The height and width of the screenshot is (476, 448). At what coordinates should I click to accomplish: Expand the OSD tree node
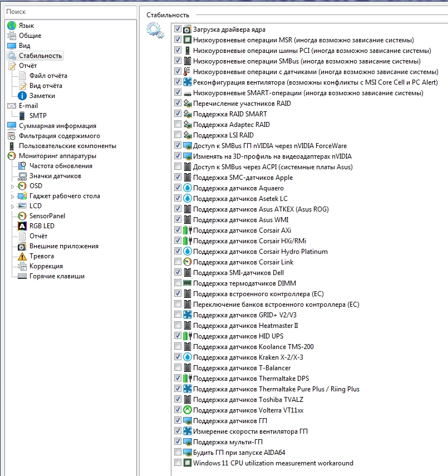pos(12,187)
